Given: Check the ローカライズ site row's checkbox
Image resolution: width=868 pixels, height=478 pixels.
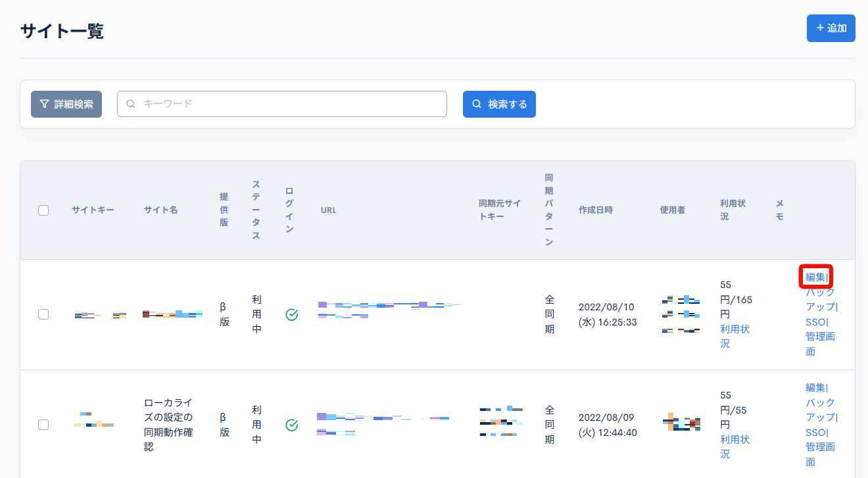Looking at the screenshot, I should pos(43,425).
